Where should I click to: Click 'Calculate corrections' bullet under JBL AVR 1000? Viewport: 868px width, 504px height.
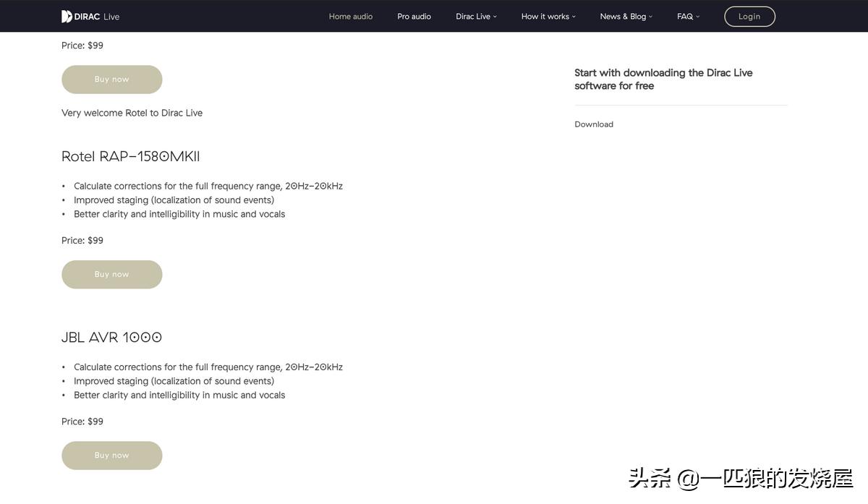point(208,367)
